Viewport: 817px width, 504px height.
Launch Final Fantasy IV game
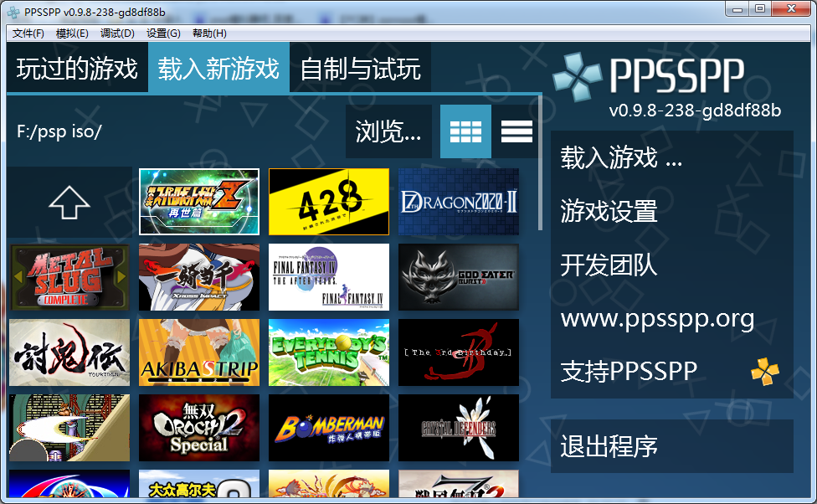329,277
